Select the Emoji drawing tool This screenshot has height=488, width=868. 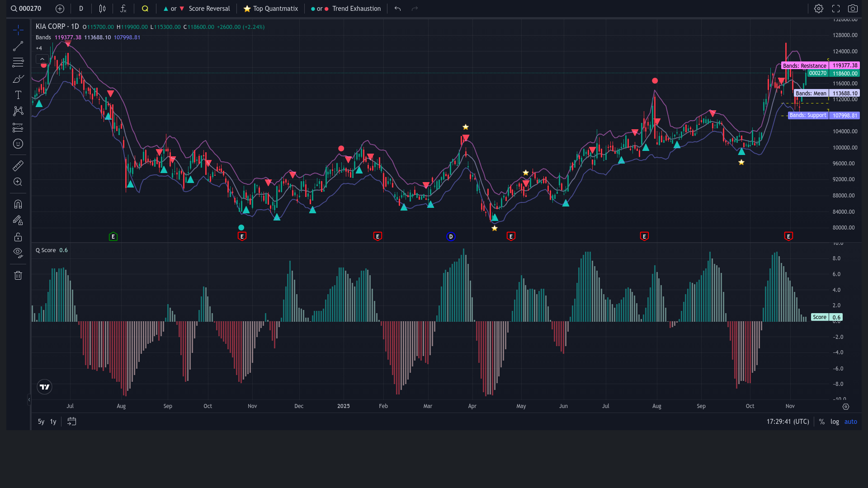pos(18,144)
